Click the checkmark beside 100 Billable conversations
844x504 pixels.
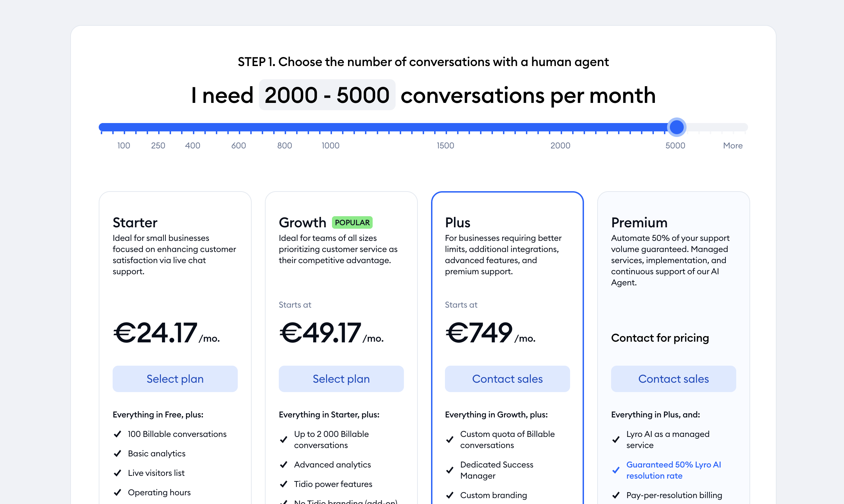[117, 434]
